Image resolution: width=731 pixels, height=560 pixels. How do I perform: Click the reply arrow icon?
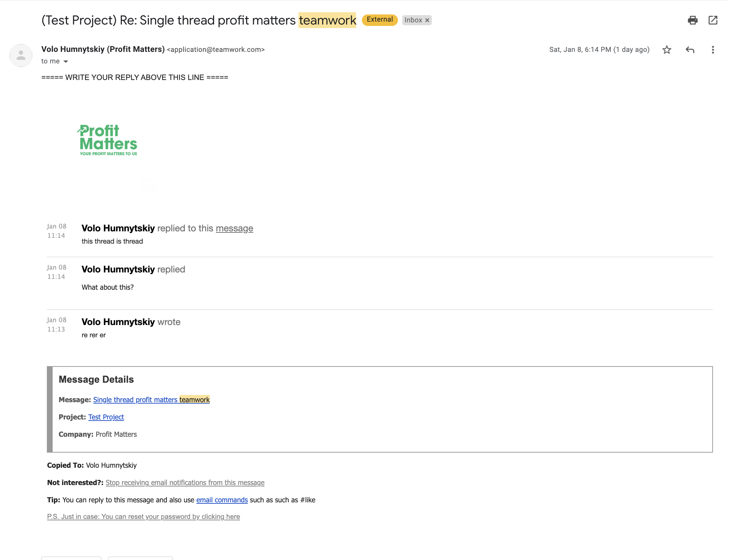[690, 50]
